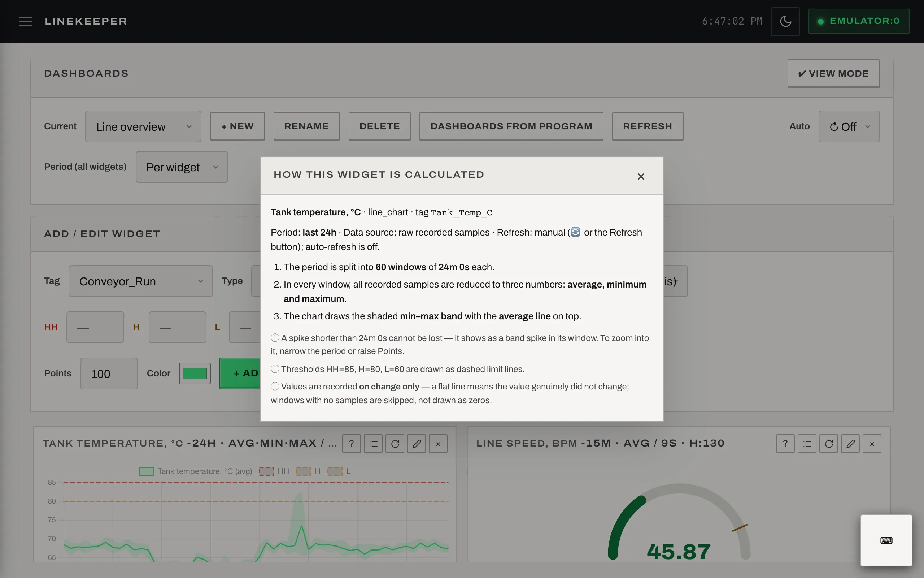
Task: Refresh the Line Speed widget
Action: pyautogui.click(x=829, y=444)
